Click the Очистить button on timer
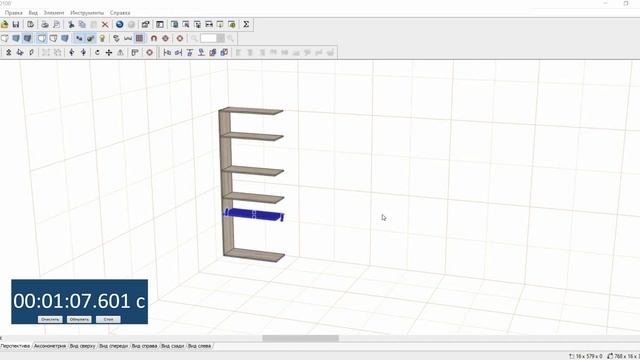640x360 pixels. [x=50, y=319]
